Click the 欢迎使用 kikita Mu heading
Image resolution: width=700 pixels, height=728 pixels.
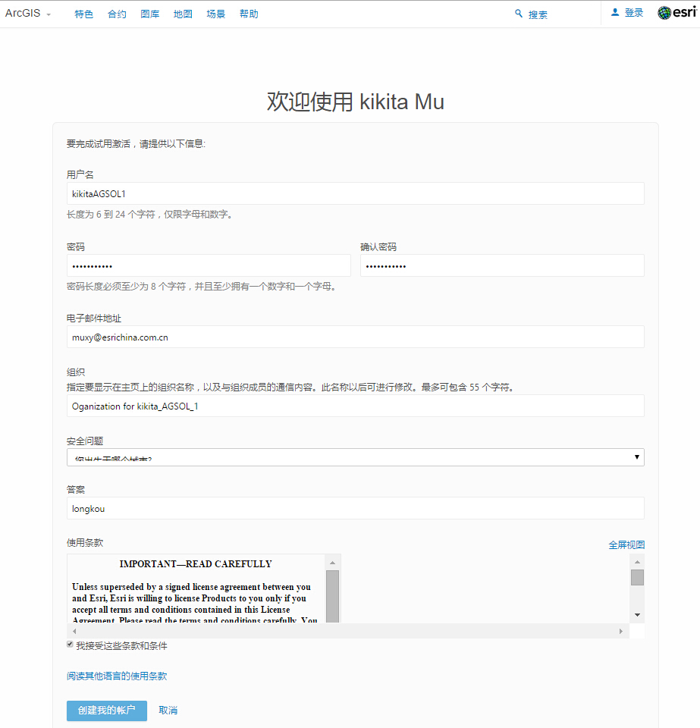coord(356,102)
